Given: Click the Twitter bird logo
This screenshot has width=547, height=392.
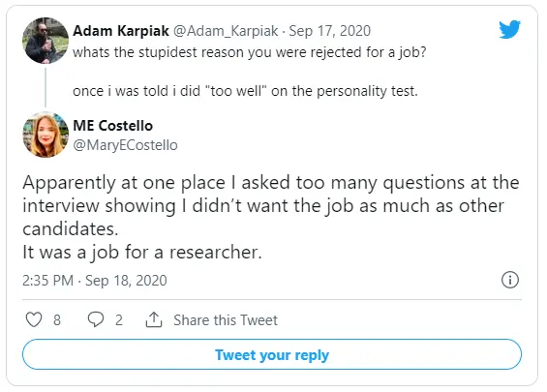Looking at the screenshot, I should coord(509,29).
